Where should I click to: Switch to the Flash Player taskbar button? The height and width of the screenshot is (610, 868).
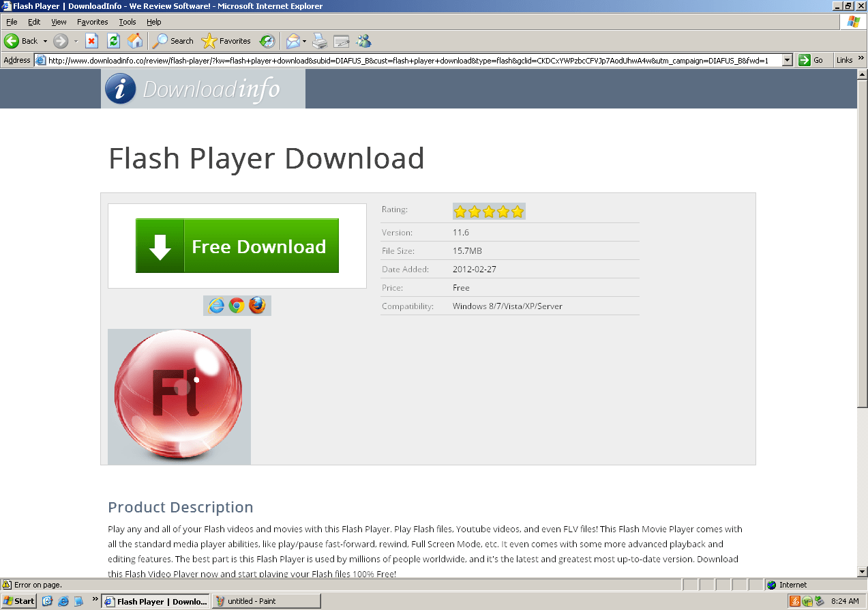pos(155,601)
